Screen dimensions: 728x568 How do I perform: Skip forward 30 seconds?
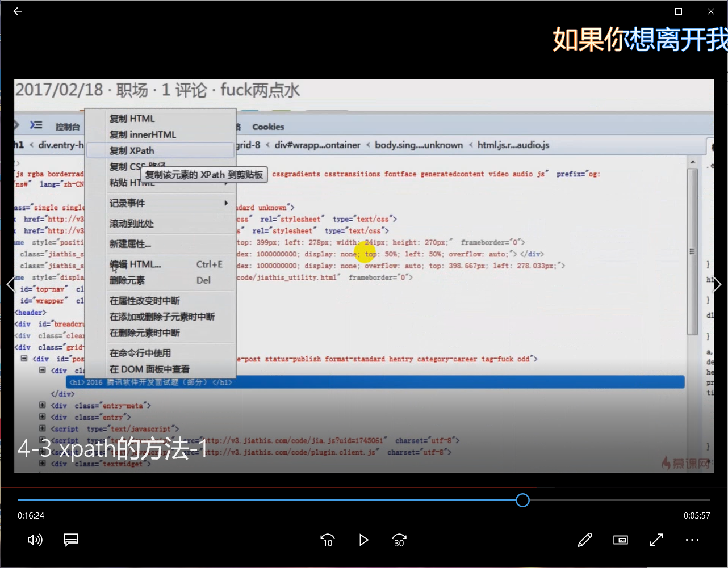pyautogui.click(x=400, y=540)
